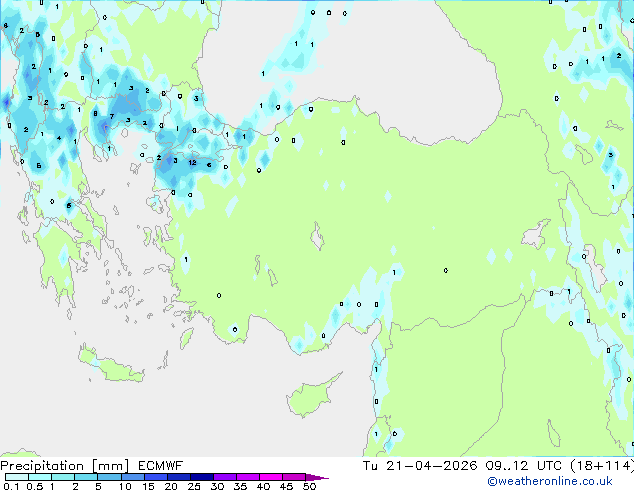The width and height of the screenshot is (634, 490).
Task: Click the '7' precipitation value on map
Action: coord(112,117)
